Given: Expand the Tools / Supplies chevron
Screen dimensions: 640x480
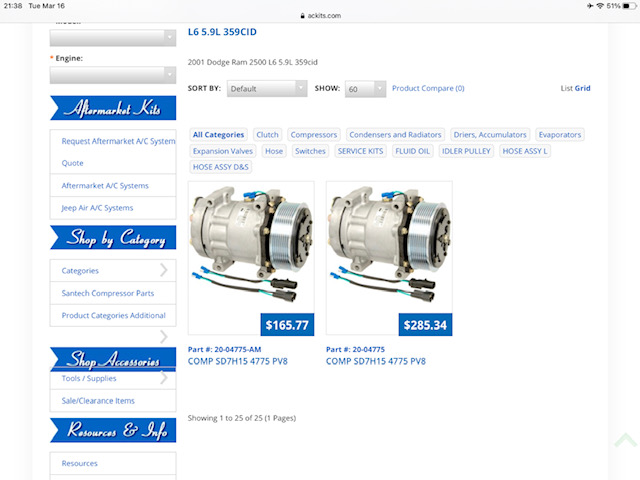Looking at the screenshot, I should pyautogui.click(x=164, y=378).
